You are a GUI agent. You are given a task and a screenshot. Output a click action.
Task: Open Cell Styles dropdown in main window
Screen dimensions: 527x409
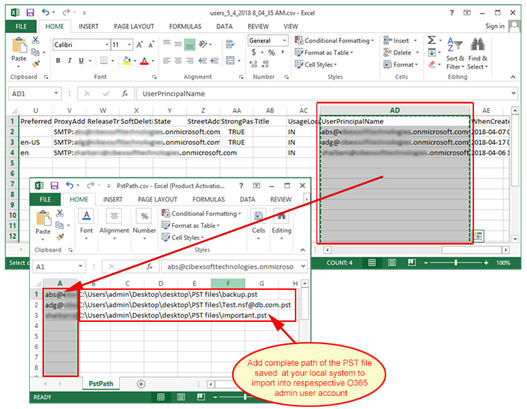point(316,65)
